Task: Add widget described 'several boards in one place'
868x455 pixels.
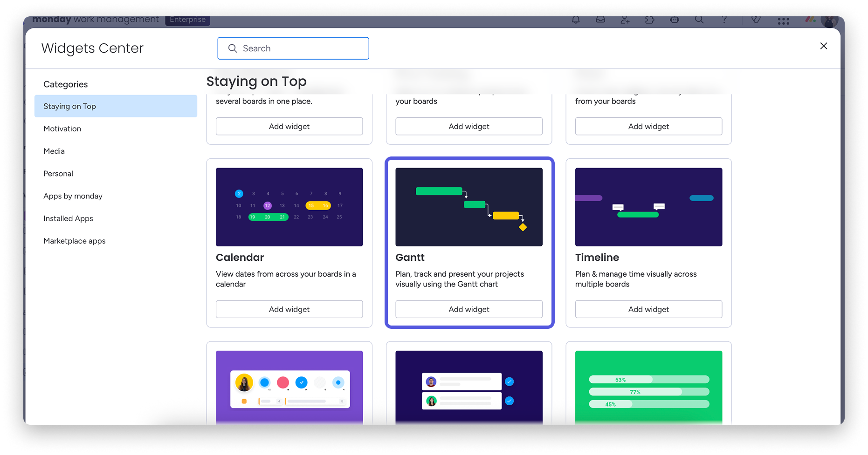Action: point(289,126)
